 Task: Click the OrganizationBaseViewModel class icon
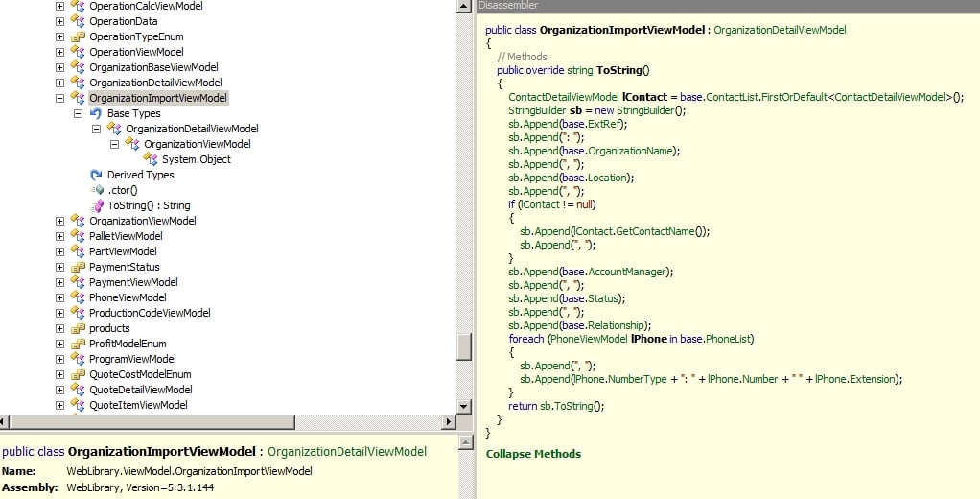pos(78,67)
